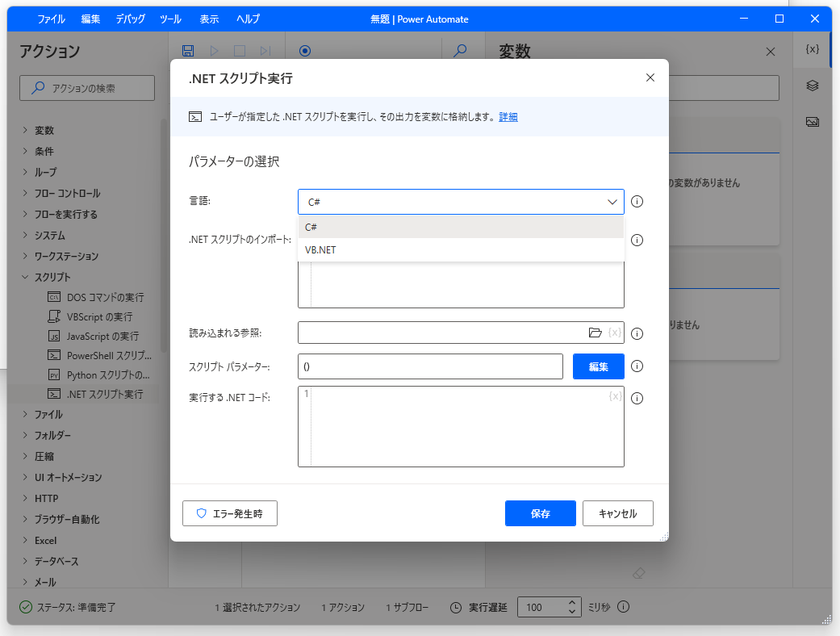Run the flow using the play icon

214,50
